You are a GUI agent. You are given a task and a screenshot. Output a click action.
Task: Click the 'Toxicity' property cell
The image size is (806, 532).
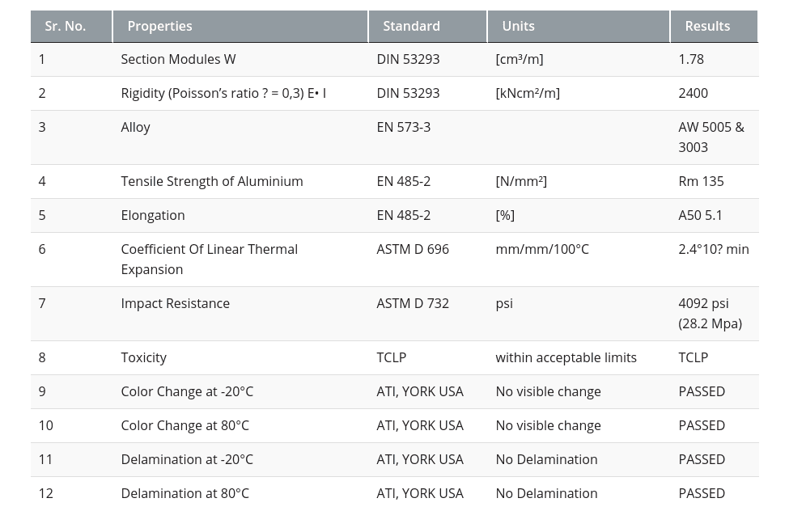point(143,357)
